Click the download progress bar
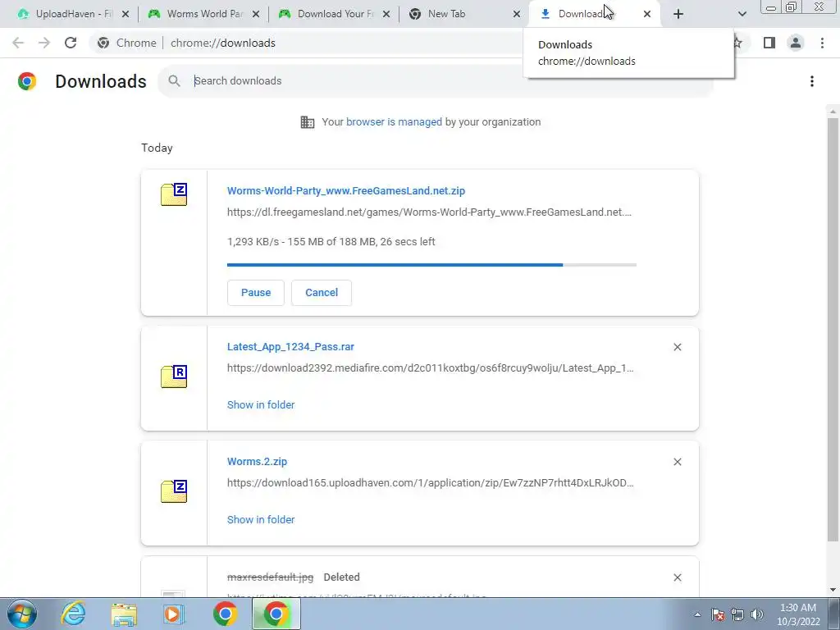 click(431, 265)
